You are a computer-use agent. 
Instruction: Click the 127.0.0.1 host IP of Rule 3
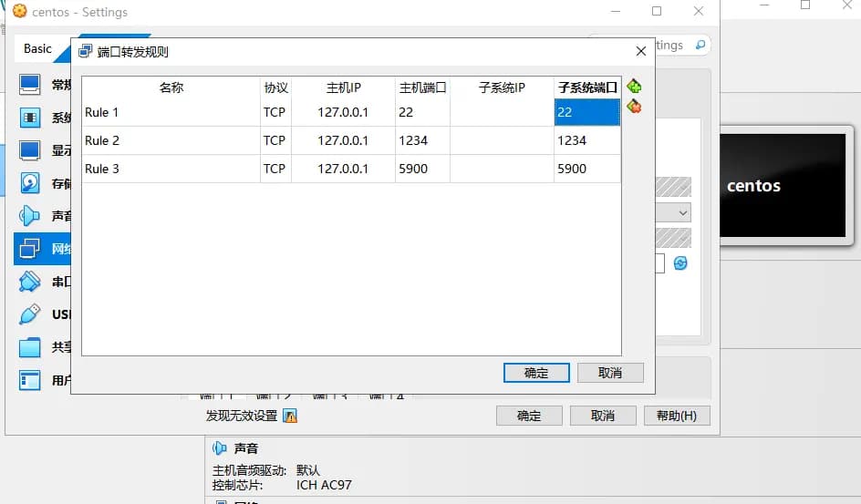point(343,169)
